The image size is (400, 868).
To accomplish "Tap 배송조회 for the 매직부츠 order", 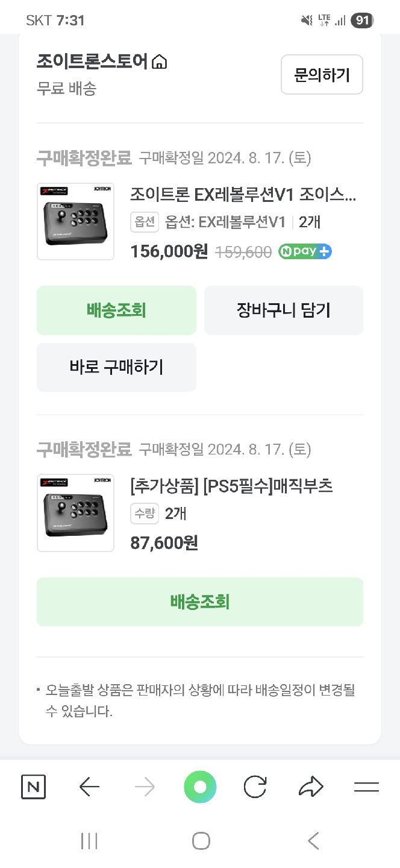I will pyautogui.click(x=200, y=601).
